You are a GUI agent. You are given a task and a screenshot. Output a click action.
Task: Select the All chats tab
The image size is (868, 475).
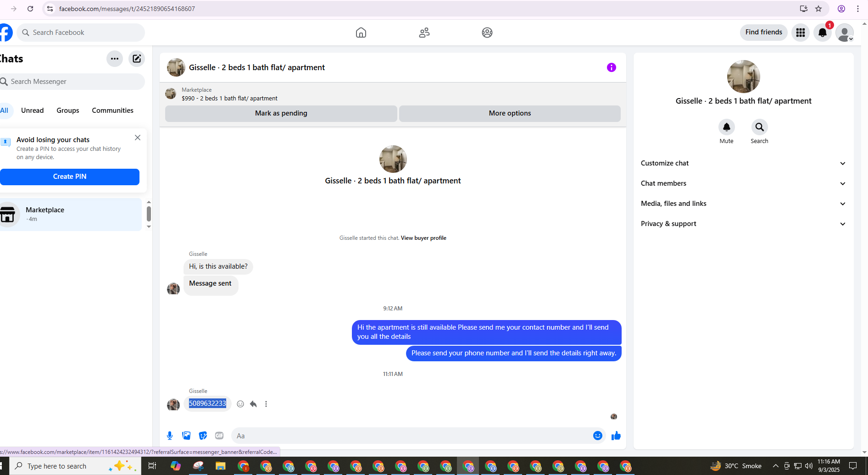pos(5,110)
